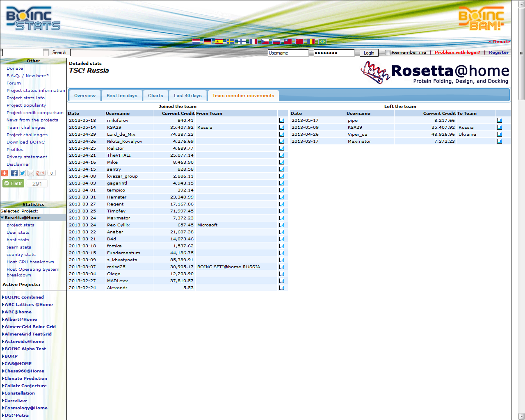Switch language via the Brazilian flag
The width and height of the screenshot is (525, 420).
322,41
